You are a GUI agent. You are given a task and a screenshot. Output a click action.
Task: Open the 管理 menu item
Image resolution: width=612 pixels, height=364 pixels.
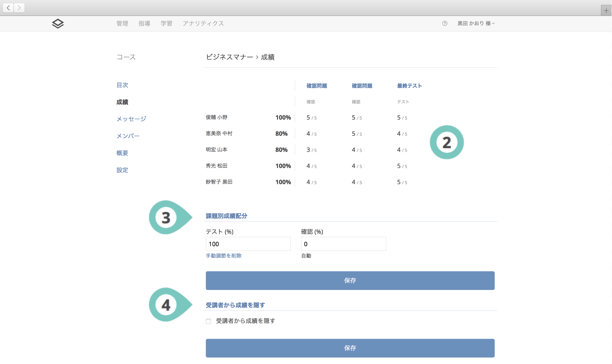coord(122,23)
